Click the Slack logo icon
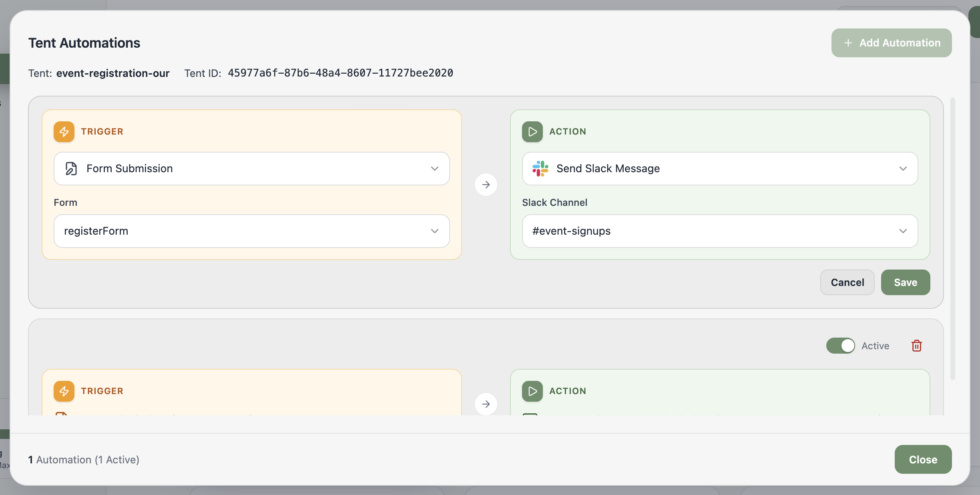 coord(540,169)
